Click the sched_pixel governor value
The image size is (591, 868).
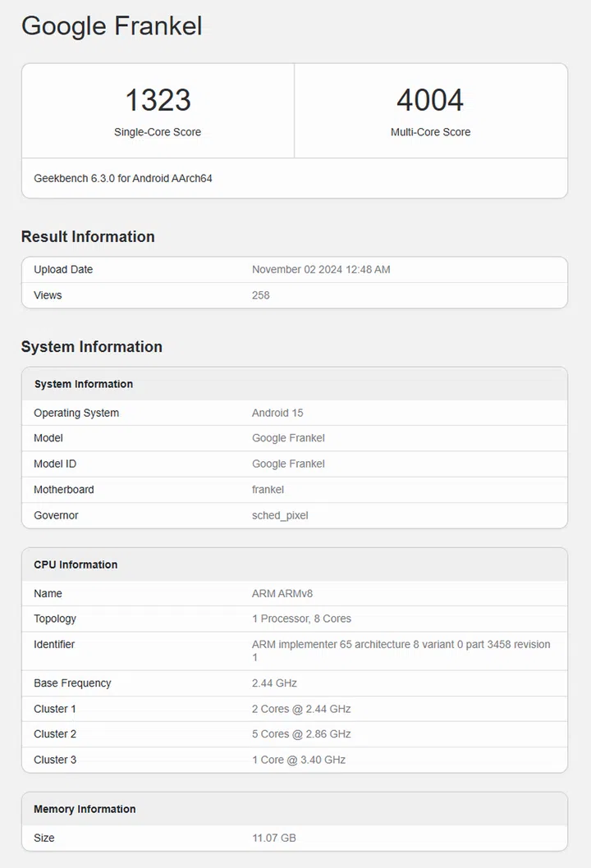[x=280, y=515]
